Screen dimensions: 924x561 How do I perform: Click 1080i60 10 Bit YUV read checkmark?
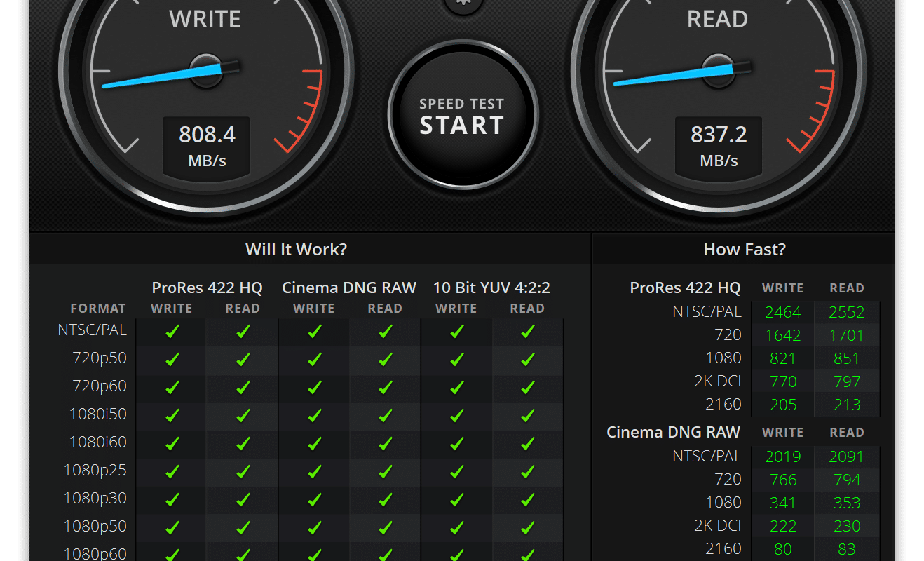click(x=528, y=444)
